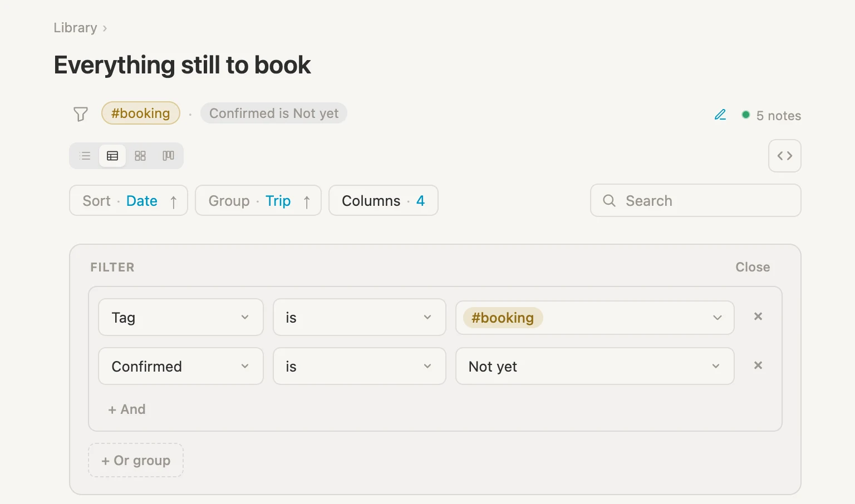
Task: Click the filter funnel icon
Action: [81, 114]
